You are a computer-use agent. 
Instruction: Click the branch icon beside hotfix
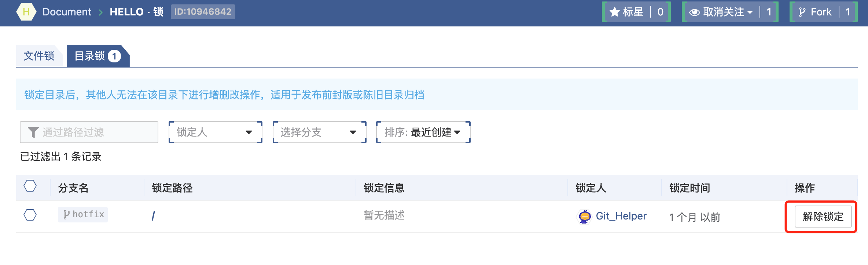(x=67, y=214)
